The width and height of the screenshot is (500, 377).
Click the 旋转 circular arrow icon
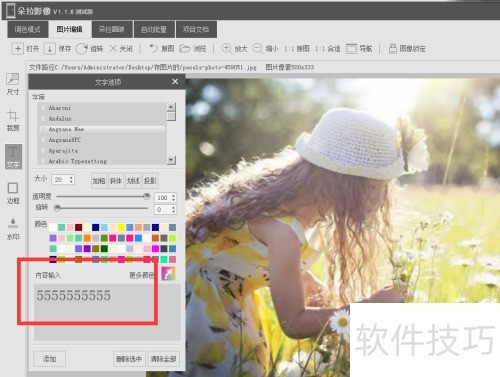point(81,49)
